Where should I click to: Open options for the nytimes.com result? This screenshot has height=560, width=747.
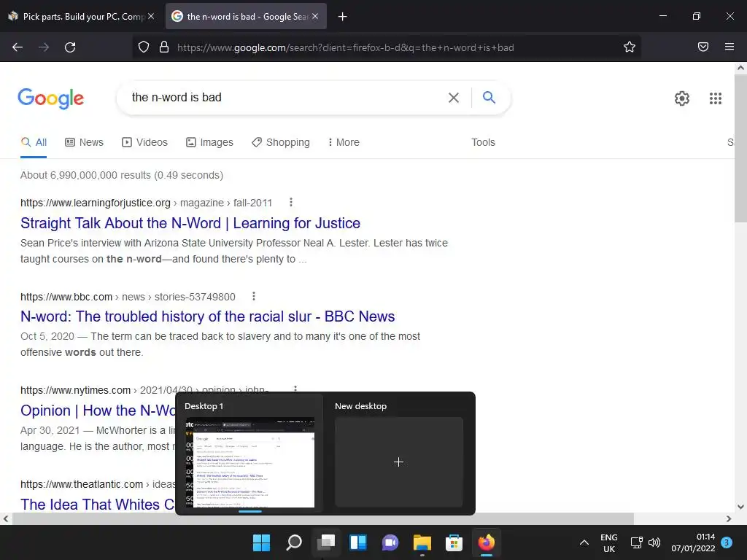point(295,389)
